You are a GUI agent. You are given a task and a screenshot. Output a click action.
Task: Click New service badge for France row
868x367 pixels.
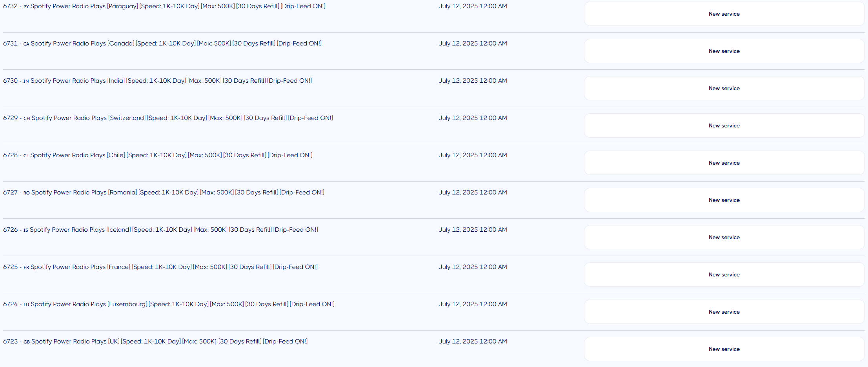click(x=724, y=274)
